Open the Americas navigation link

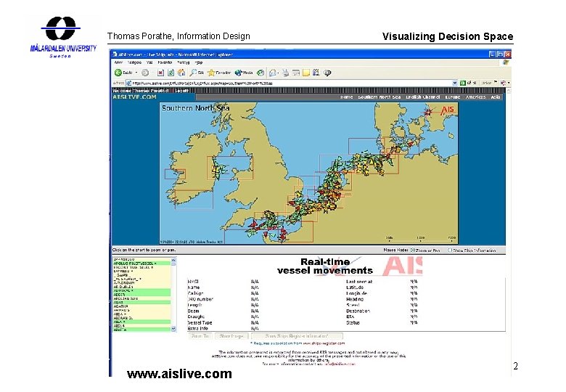point(475,97)
